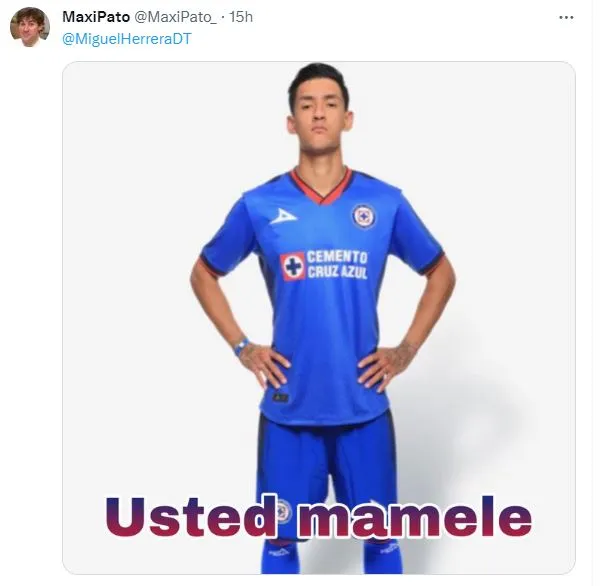Click the tattooed hand on the player's hip
The width and height of the screenshot is (600, 586).
[391, 362]
